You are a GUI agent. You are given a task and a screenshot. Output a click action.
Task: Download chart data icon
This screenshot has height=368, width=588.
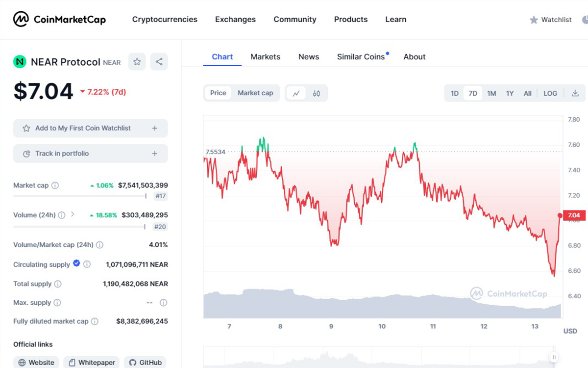click(x=575, y=93)
